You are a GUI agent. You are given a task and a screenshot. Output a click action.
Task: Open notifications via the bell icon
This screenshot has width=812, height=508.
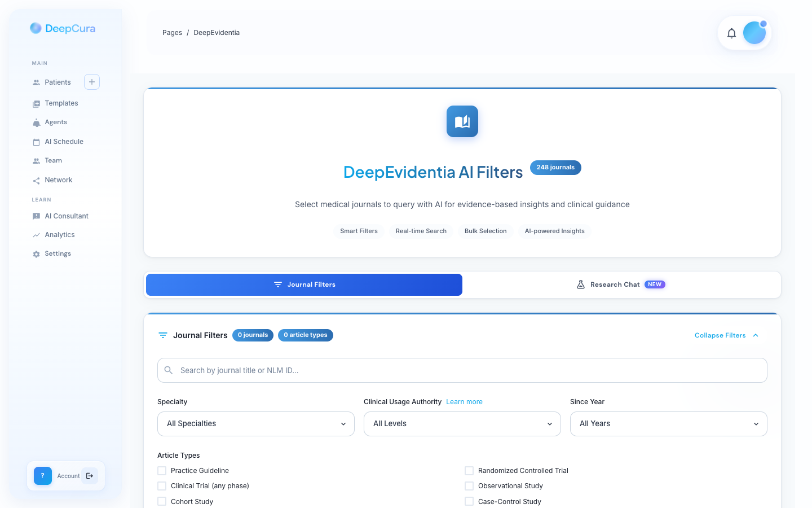(731, 33)
